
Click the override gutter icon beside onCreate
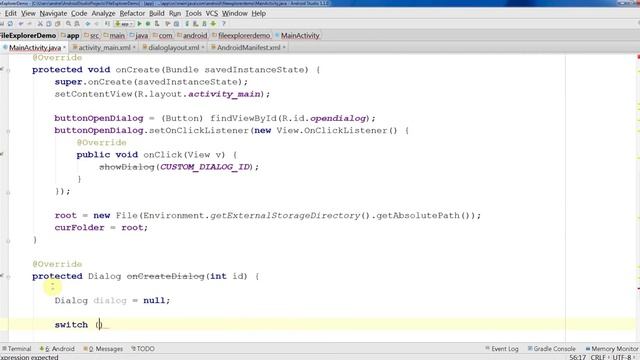pyautogui.click(x=2, y=69)
